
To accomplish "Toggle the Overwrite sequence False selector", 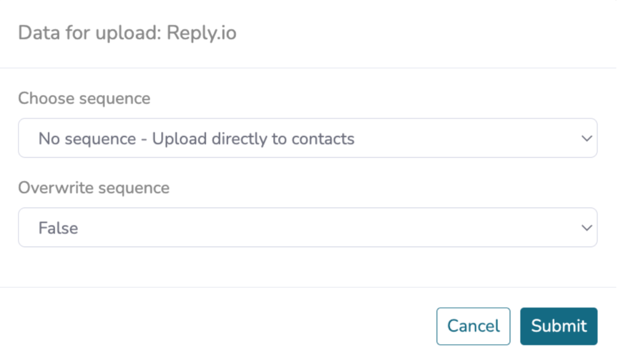I will tap(307, 228).
